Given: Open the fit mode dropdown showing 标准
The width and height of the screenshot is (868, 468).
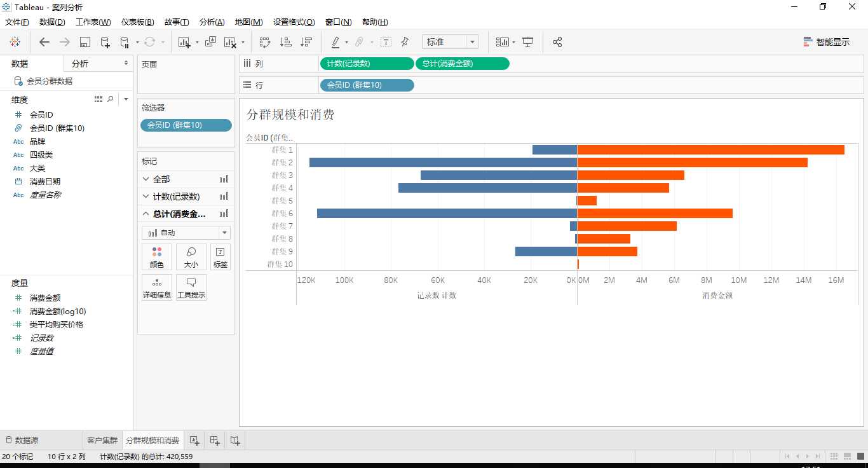Looking at the screenshot, I should [x=450, y=42].
